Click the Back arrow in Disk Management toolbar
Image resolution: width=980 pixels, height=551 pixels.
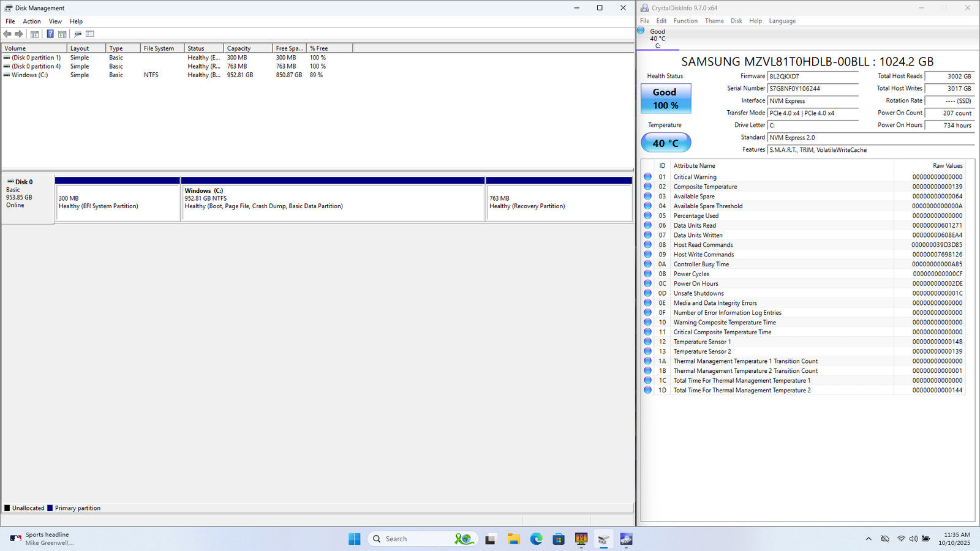[x=7, y=34]
